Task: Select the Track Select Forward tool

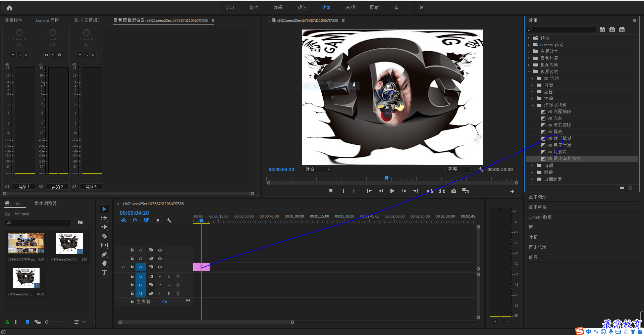Action: (104, 218)
